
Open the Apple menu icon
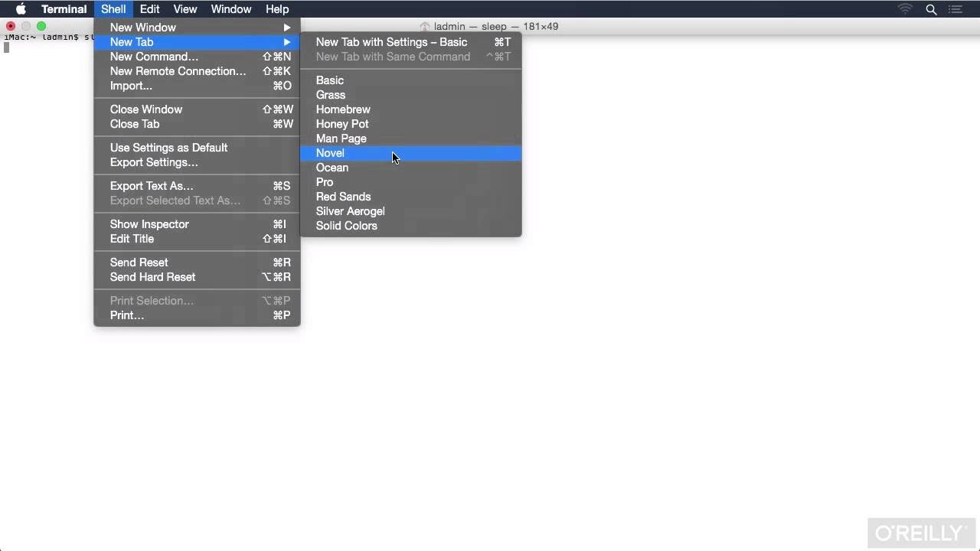tap(21, 9)
